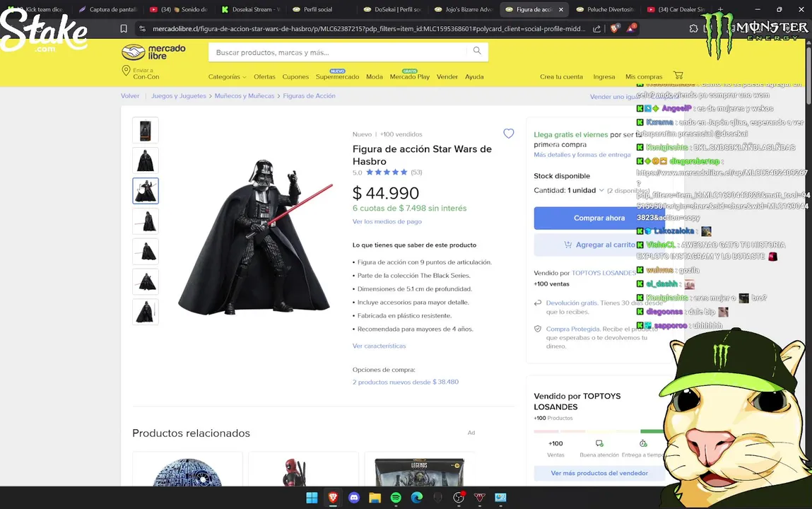Open the shopping cart icon
The height and width of the screenshot is (509, 812).
pos(678,75)
